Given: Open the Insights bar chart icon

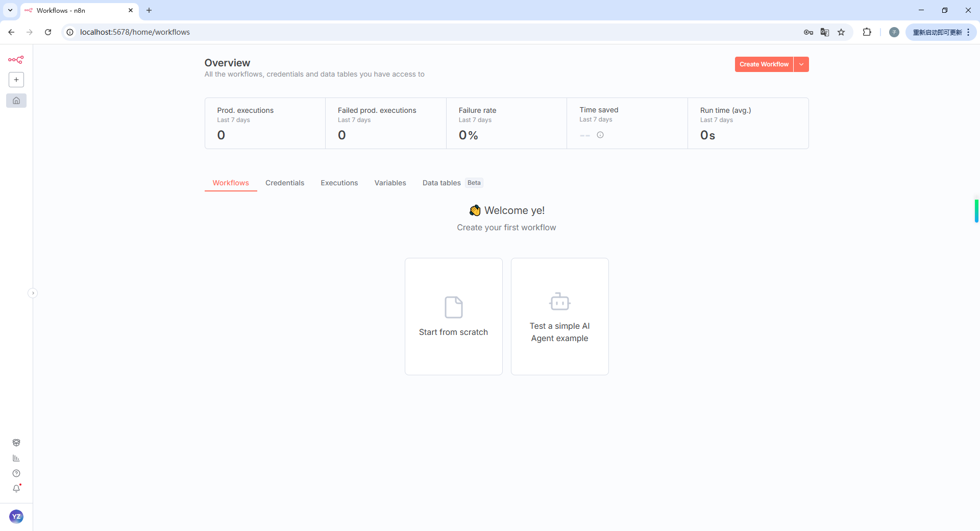Looking at the screenshot, I should click(x=16, y=458).
